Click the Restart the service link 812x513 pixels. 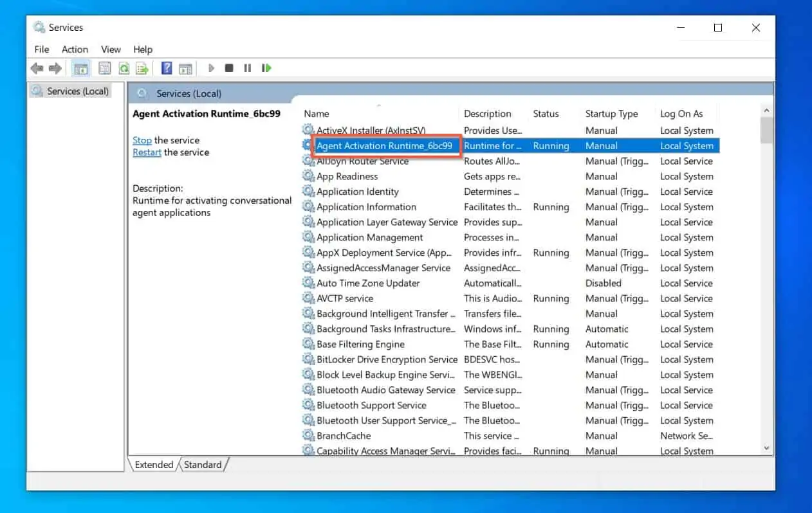pyautogui.click(x=147, y=152)
